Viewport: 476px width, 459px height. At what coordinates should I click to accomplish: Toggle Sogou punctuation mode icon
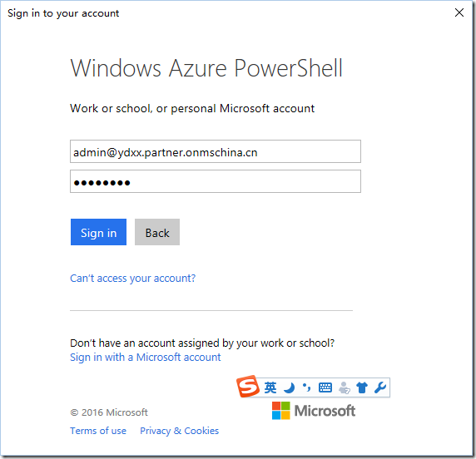pos(306,387)
